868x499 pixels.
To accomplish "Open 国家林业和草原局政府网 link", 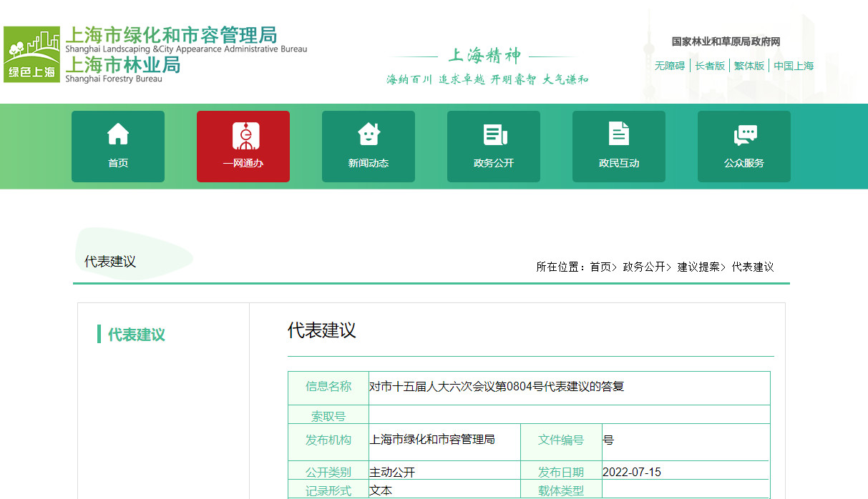I will click(726, 42).
